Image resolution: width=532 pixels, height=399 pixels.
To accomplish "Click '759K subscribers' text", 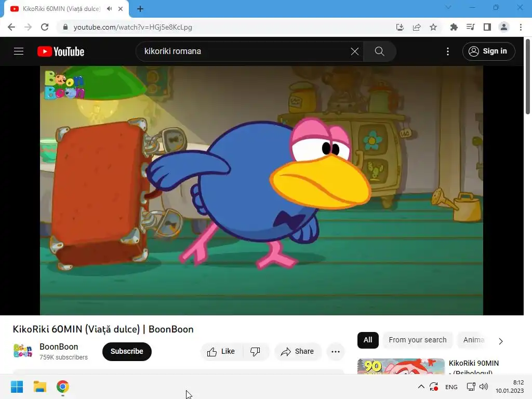I will coord(63,357).
